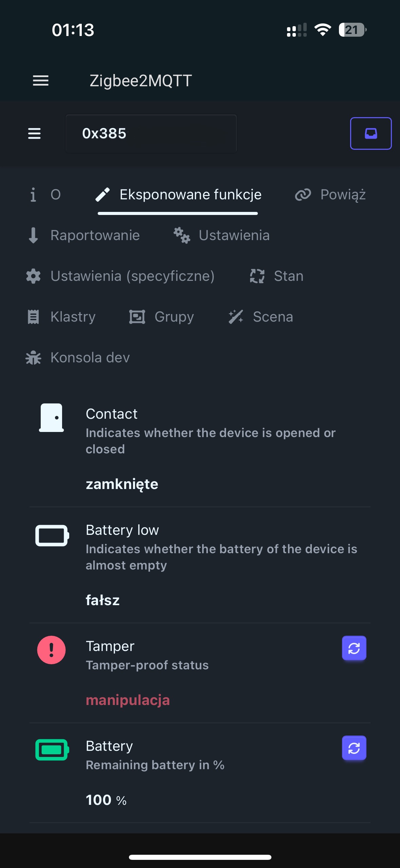Click the Contact door icon
The height and width of the screenshot is (868, 400).
(x=52, y=418)
